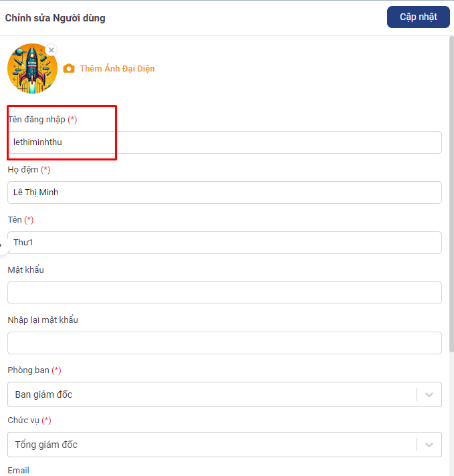The width and height of the screenshot is (454, 476).
Task: Click the Chỉnh sửa Người dùng heading
Action: pos(55,18)
